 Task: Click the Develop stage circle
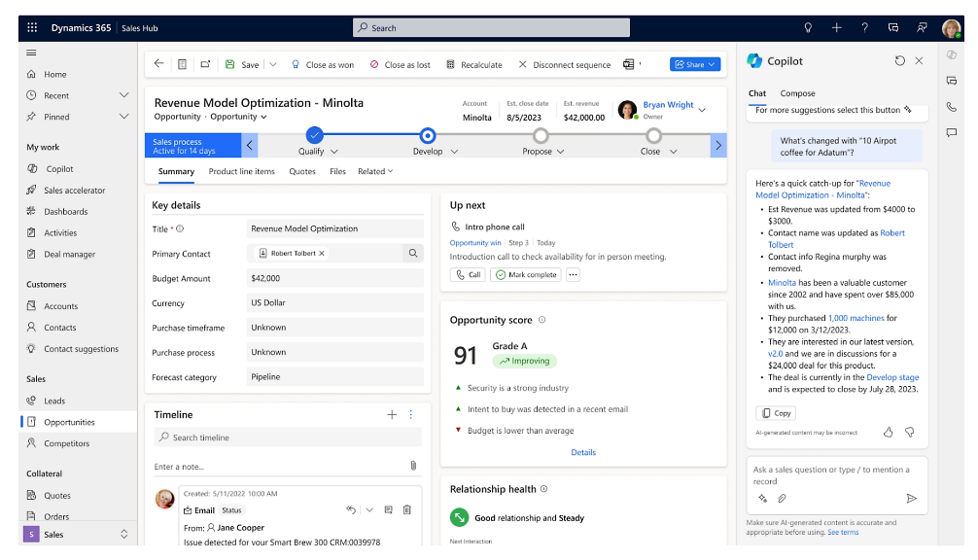427,135
